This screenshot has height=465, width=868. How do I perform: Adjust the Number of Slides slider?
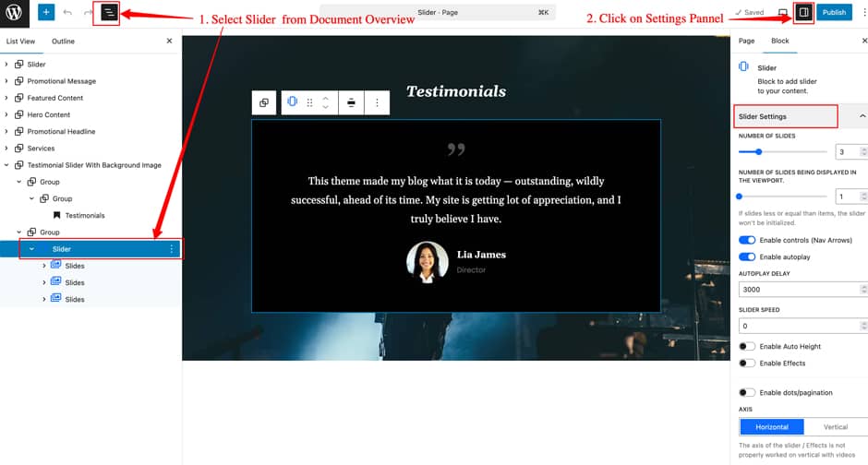pyautogui.click(x=759, y=151)
